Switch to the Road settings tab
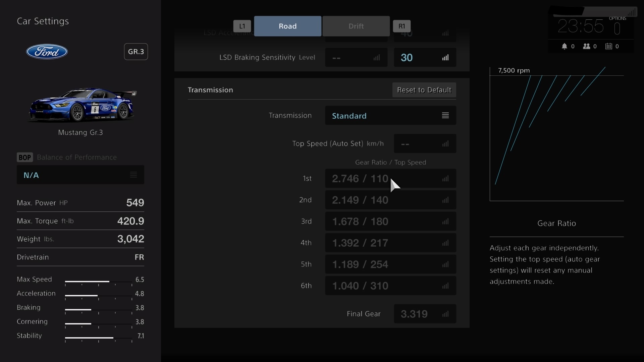 (x=287, y=26)
